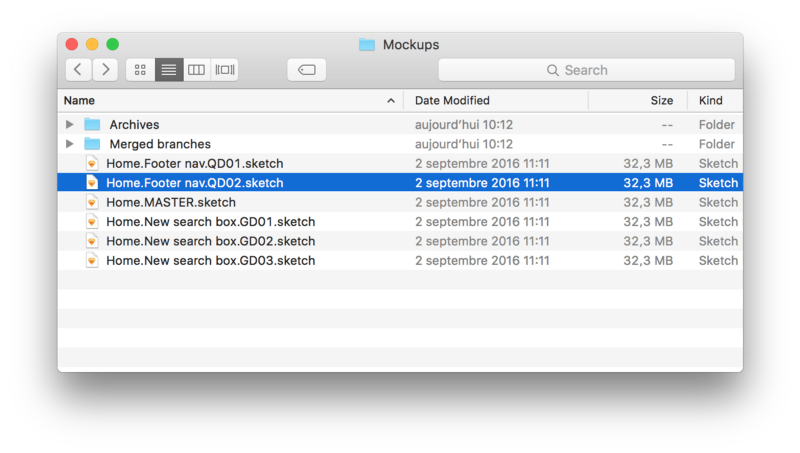Image resolution: width=800 pixels, height=453 pixels.
Task: Select file name Home.New search box.GD03.sketch
Action: [211, 260]
